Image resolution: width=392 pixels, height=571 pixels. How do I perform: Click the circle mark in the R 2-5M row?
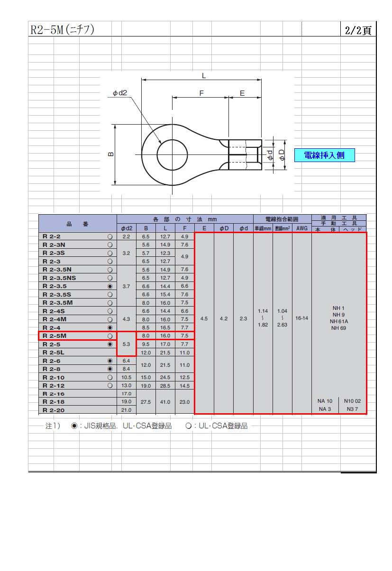pos(110,336)
